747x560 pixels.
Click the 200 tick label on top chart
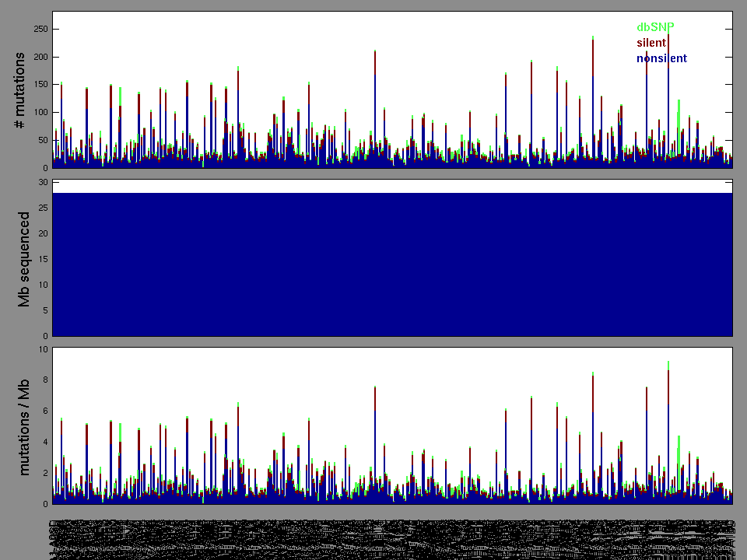(38, 57)
